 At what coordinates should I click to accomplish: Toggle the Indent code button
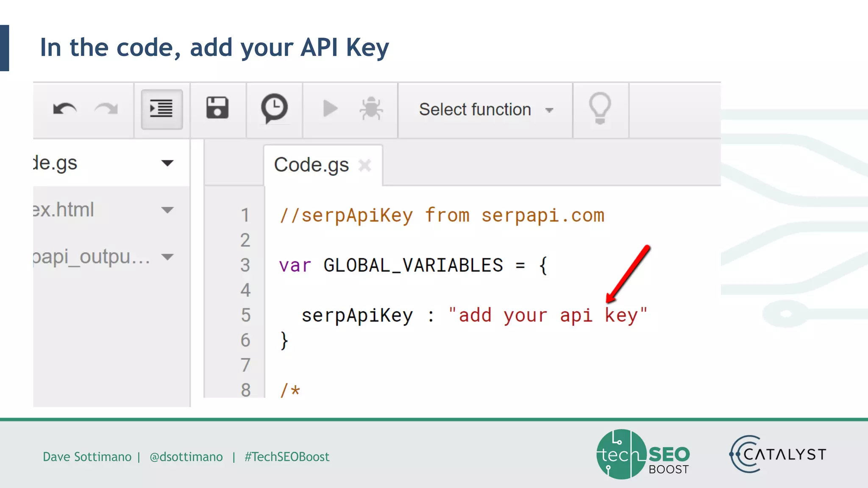point(161,109)
